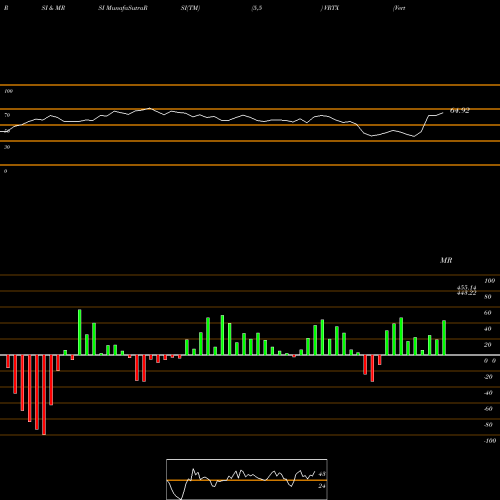
Task: Click the MR axis label -60
Action: tap(488, 409)
